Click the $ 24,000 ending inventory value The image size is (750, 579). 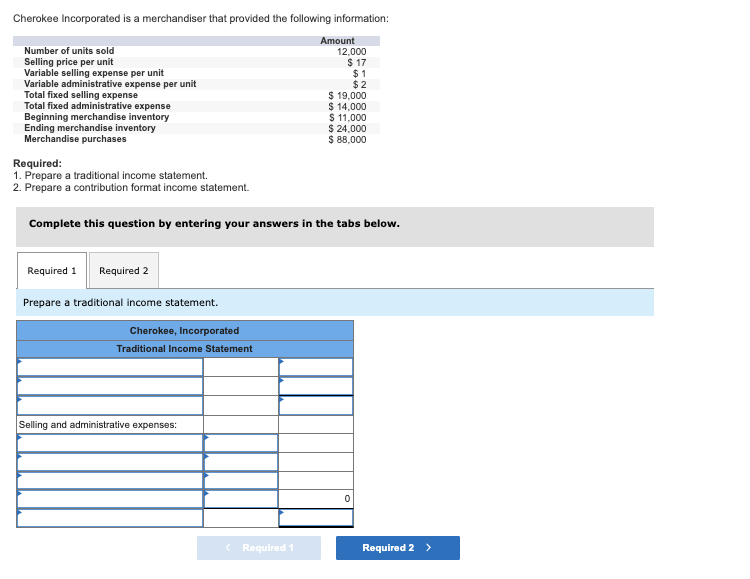click(x=347, y=129)
